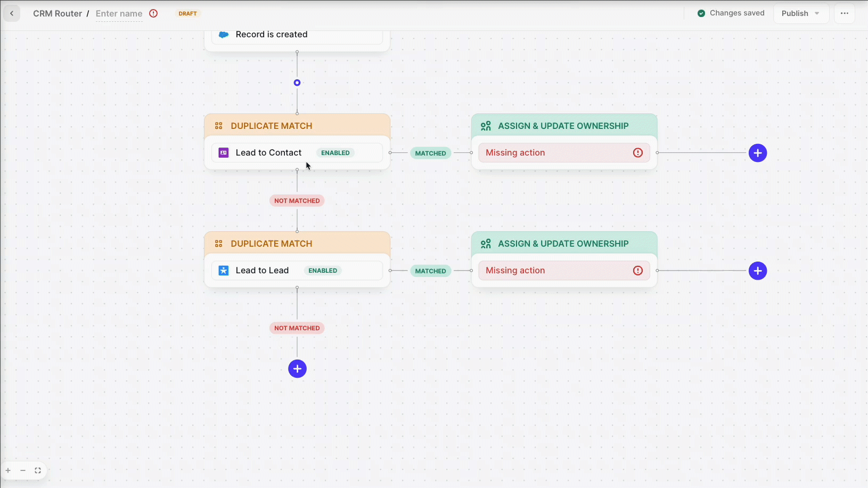
Task: Fit the workflow to screen
Action: pyautogui.click(x=38, y=470)
